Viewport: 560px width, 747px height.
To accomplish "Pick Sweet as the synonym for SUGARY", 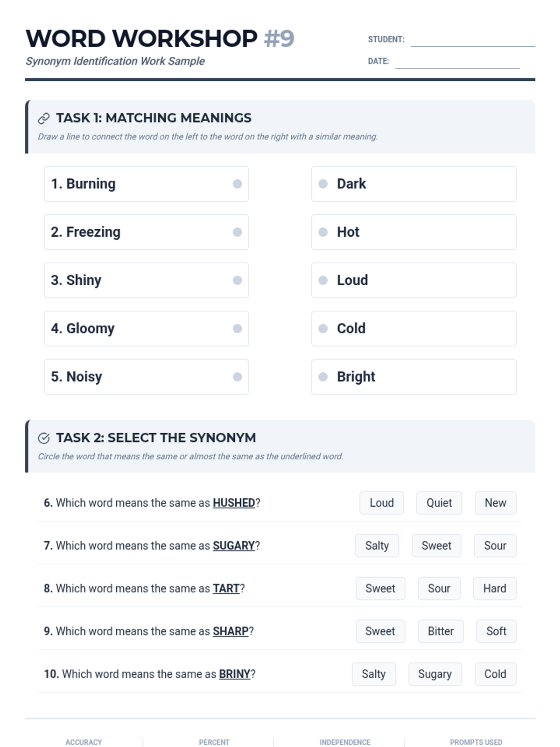I will 436,546.
